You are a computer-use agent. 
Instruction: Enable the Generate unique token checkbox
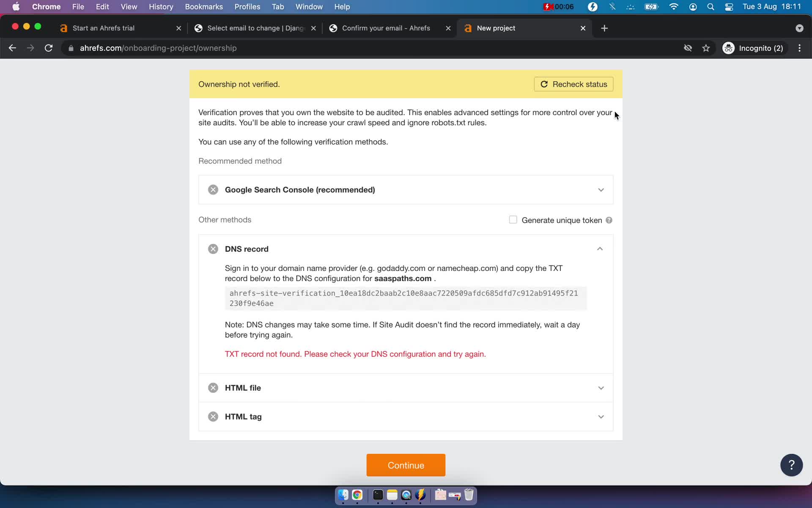pyautogui.click(x=513, y=219)
